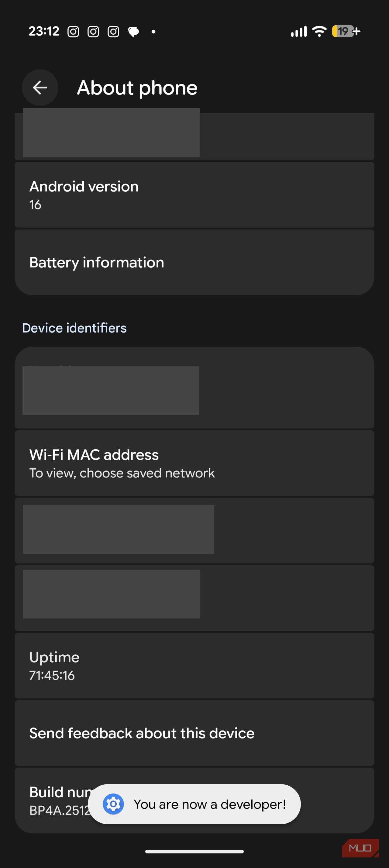Tap the Build number entry
The height and width of the screenshot is (868, 389).
click(x=54, y=801)
